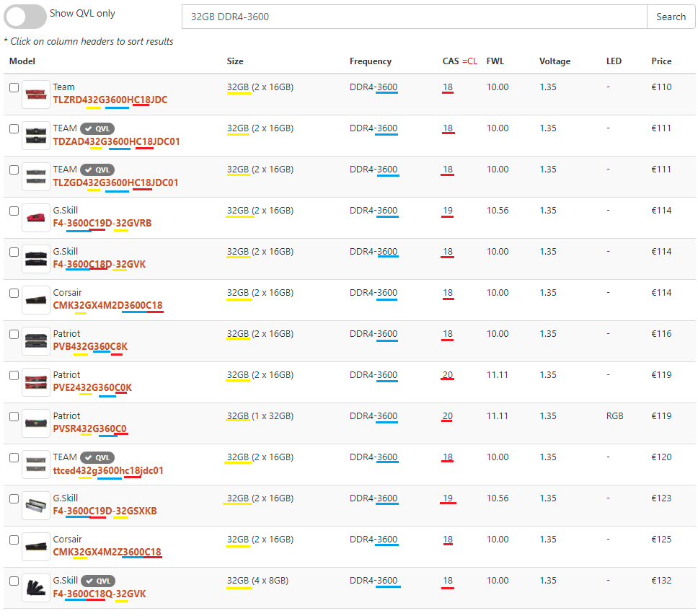The width and height of the screenshot is (698, 616).
Task: Sort results by Model column header
Action: (x=22, y=61)
